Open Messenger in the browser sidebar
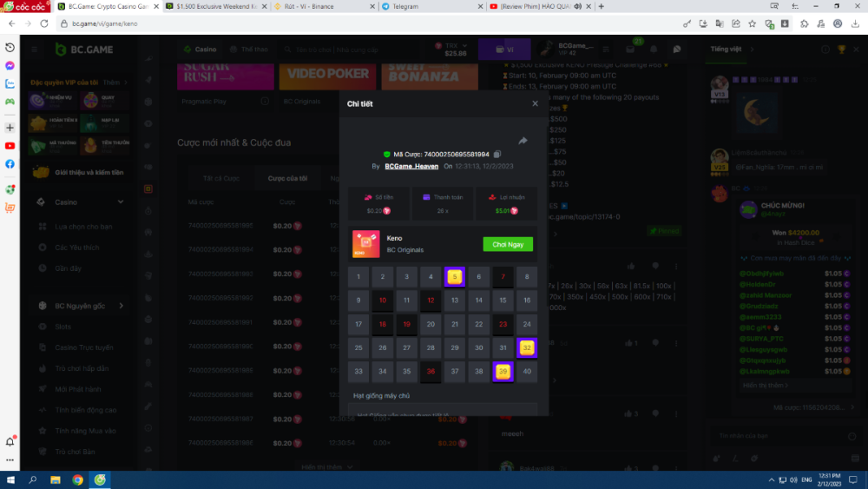The height and width of the screenshot is (489, 868). point(10,66)
